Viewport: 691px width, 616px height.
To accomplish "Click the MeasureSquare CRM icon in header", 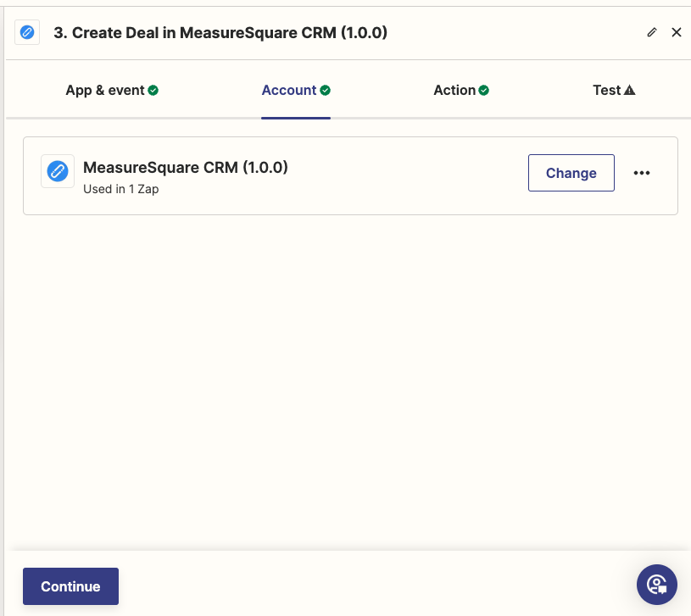I will point(27,32).
